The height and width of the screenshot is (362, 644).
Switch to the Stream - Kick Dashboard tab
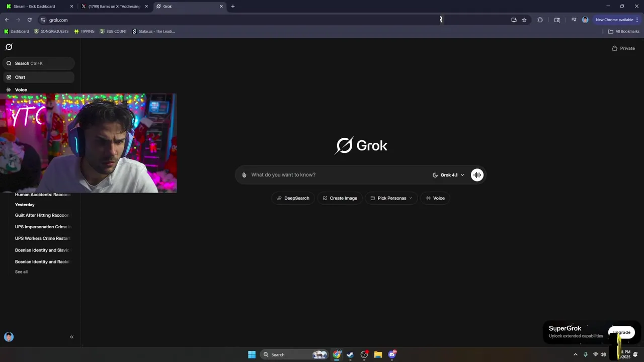pyautogui.click(x=39, y=7)
